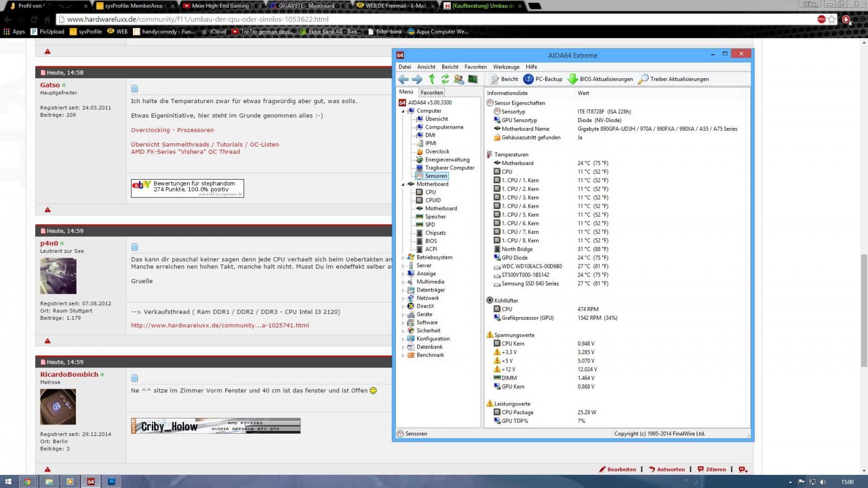Screen dimensions: 868x488
Task: Open the Ansicht menu
Action: 426,67
